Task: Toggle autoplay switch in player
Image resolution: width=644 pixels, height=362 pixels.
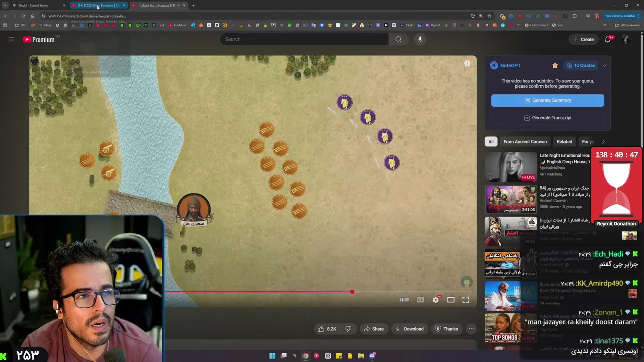Action: click(405, 300)
